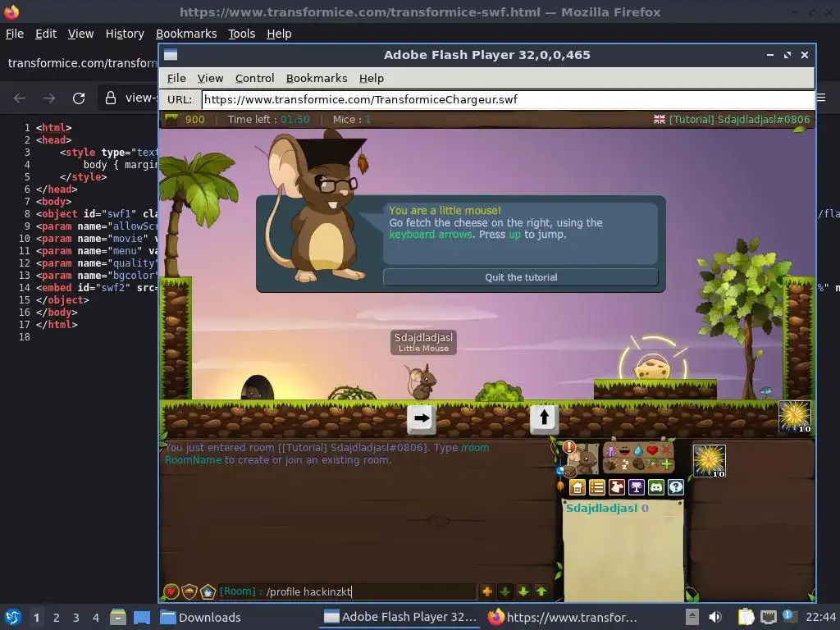This screenshot has height=630, width=840.
Task: Click the Quit the tutorial button
Action: tap(521, 277)
